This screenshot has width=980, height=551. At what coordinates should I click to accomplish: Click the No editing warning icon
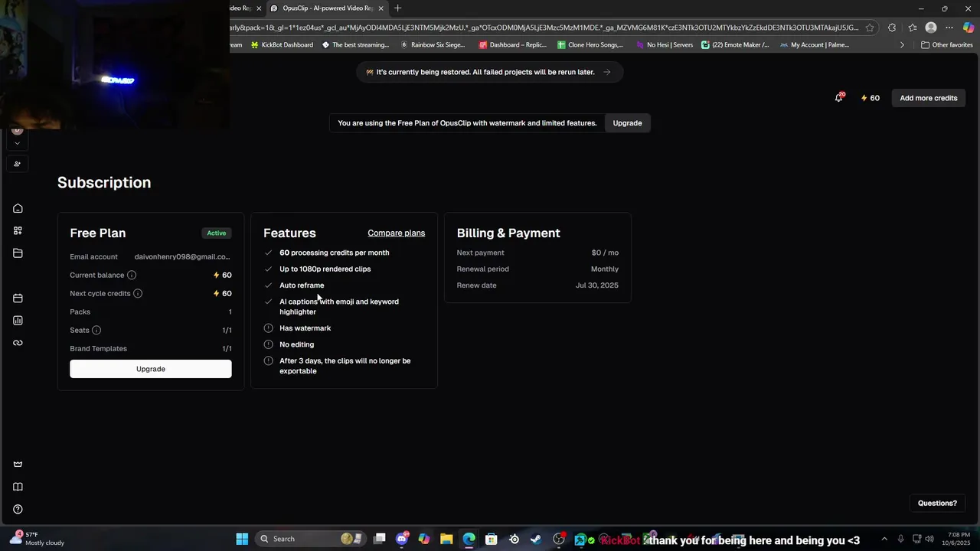click(x=268, y=344)
